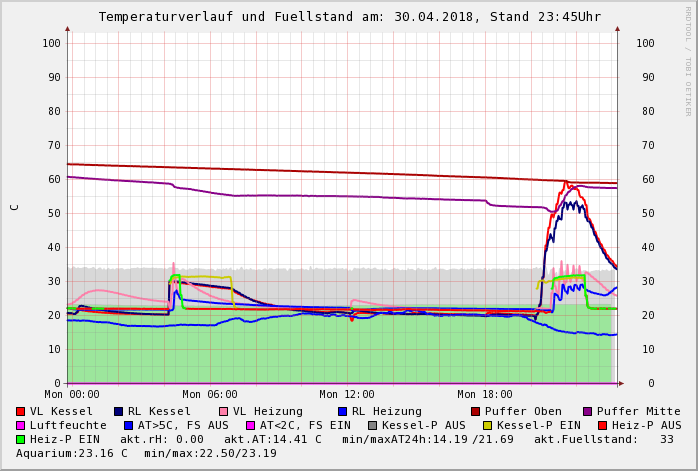The width and height of the screenshot is (698, 471).
Task: Select the pink VL Heizung legend swatch
Action: pos(223,411)
